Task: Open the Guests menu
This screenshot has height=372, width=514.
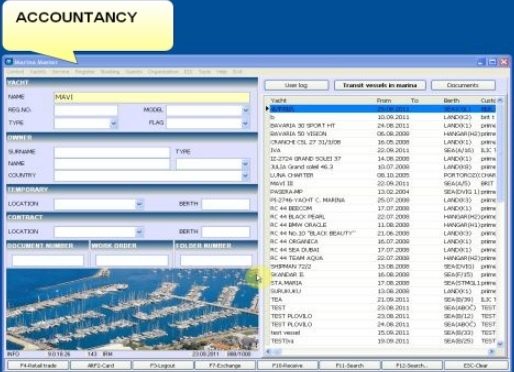Action: coord(134,72)
